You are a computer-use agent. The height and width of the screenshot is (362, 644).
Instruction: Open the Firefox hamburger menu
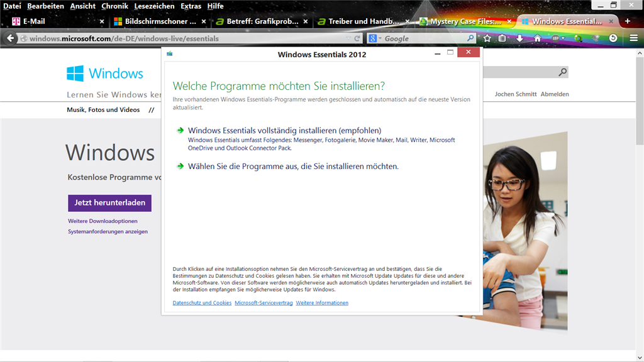pyautogui.click(x=634, y=38)
